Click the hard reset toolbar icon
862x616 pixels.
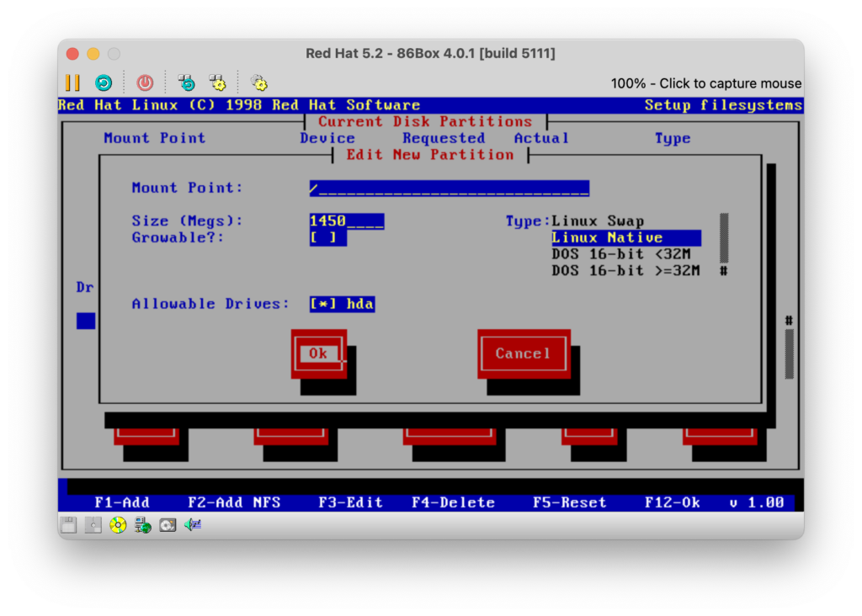pyautogui.click(x=104, y=83)
